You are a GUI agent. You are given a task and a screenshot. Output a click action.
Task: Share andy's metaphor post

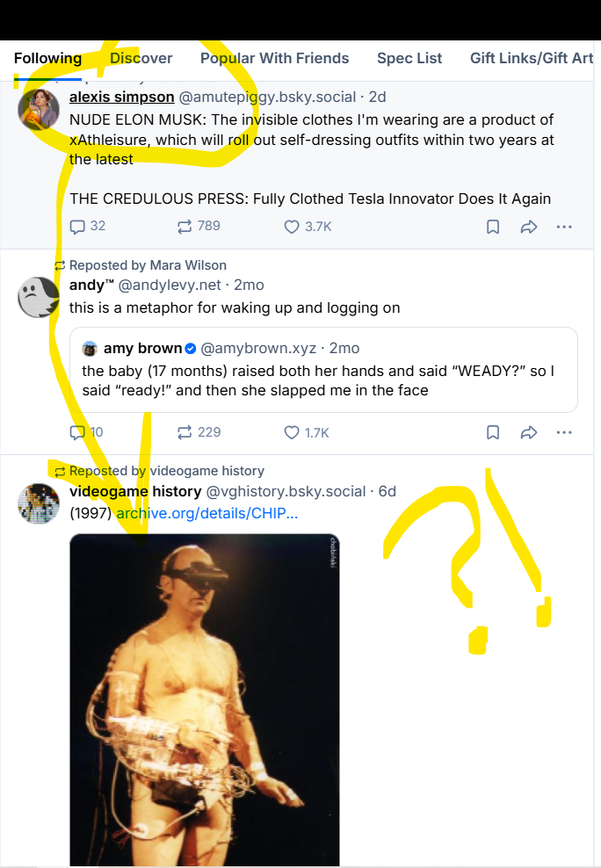point(528,432)
